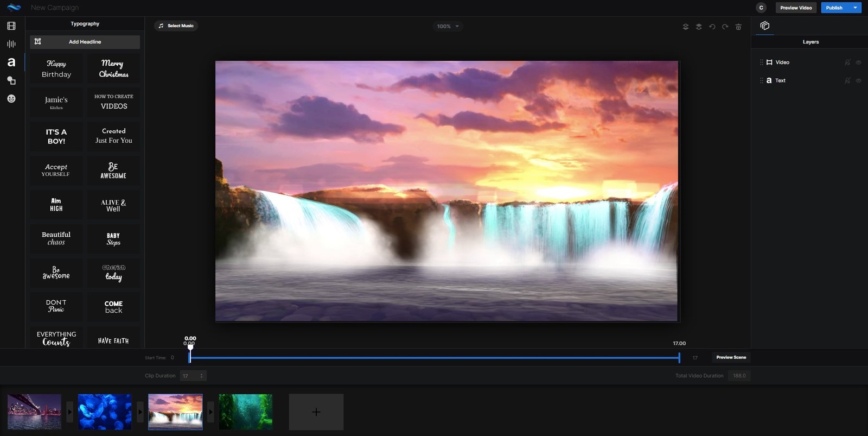Toggle the animation icon on the Video layer
Viewport: 868px width, 436px height.
(x=847, y=62)
